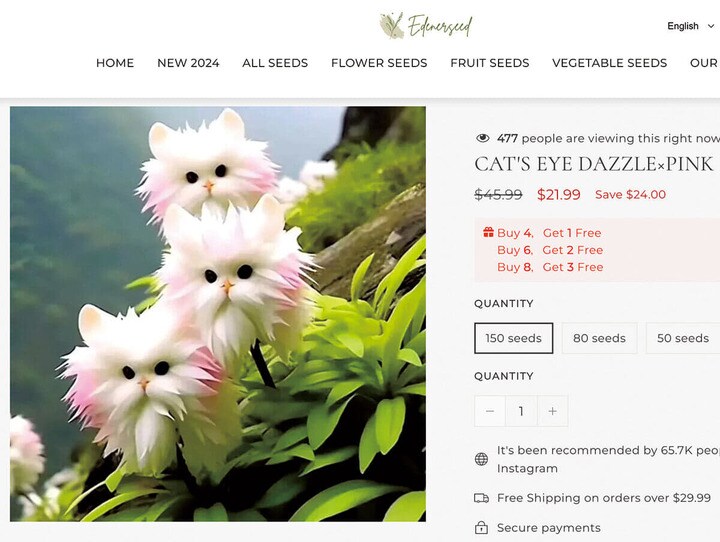Expand the language selector chevron arrow
The image size is (720, 542).
coord(710,26)
